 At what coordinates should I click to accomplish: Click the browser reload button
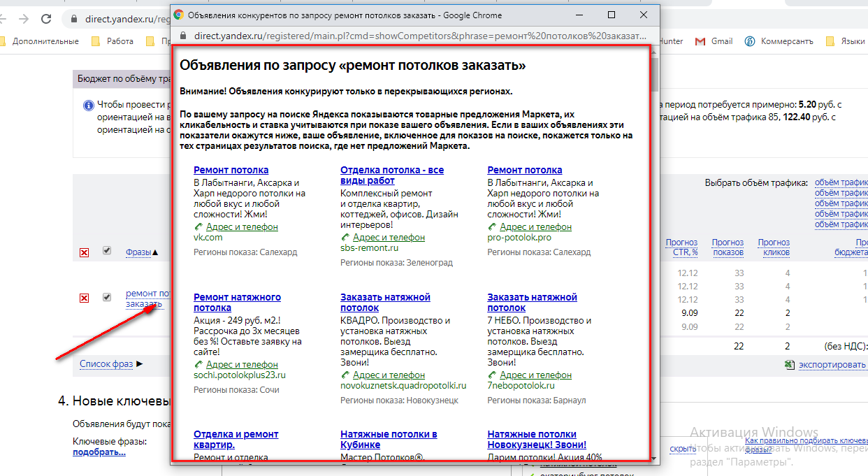pyautogui.click(x=47, y=19)
